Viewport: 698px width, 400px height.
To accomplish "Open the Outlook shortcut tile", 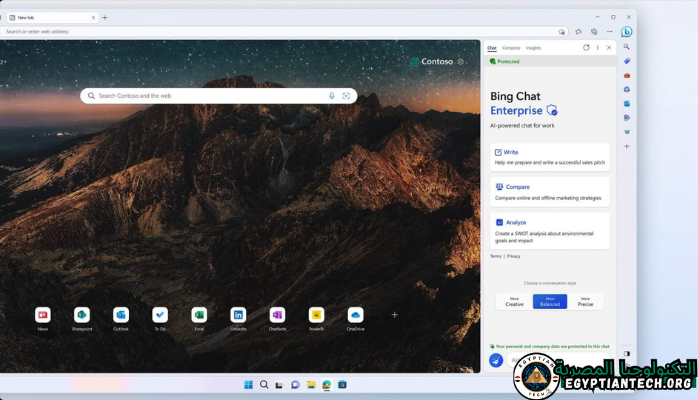I will pos(121,315).
